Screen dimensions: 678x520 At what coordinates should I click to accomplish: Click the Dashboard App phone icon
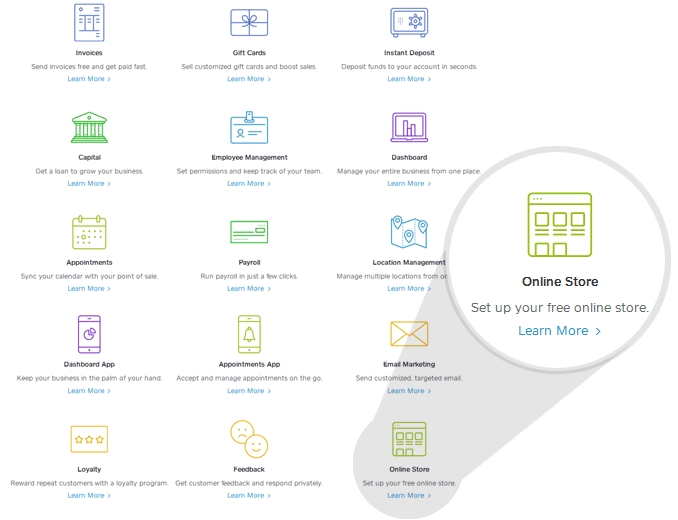(x=89, y=334)
